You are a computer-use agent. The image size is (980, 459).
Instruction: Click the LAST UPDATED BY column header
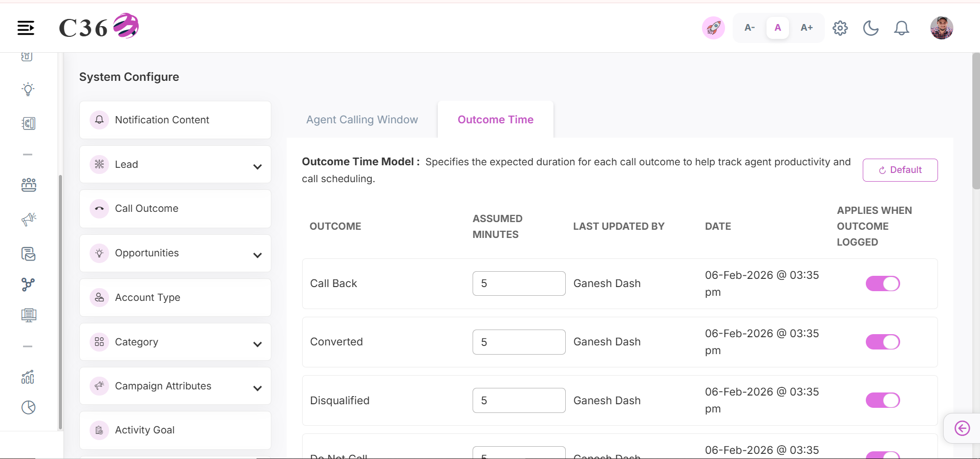pyautogui.click(x=619, y=226)
